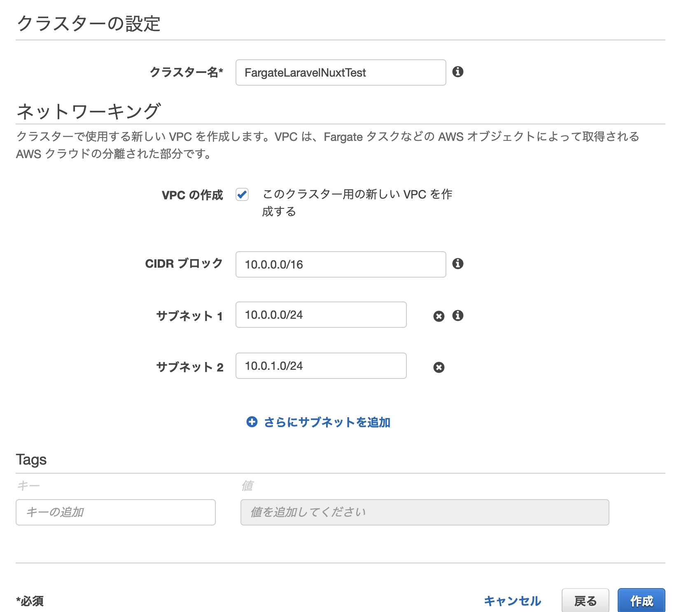The width and height of the screenshot is (700, 612).
Task: Focus the cluster name field FargateLaravelNuxtTest
Action: (x=340, y=72)
